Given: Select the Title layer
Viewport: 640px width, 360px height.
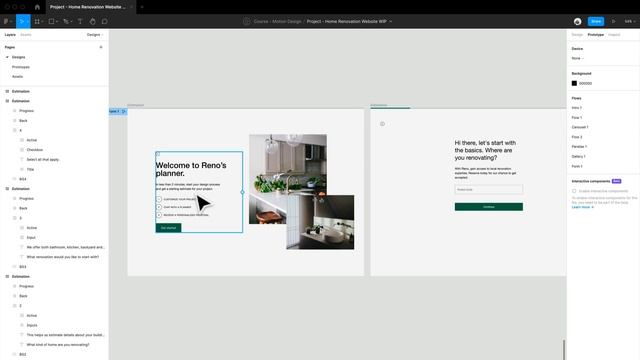Looking at the screenshot, I should (30, 169).
